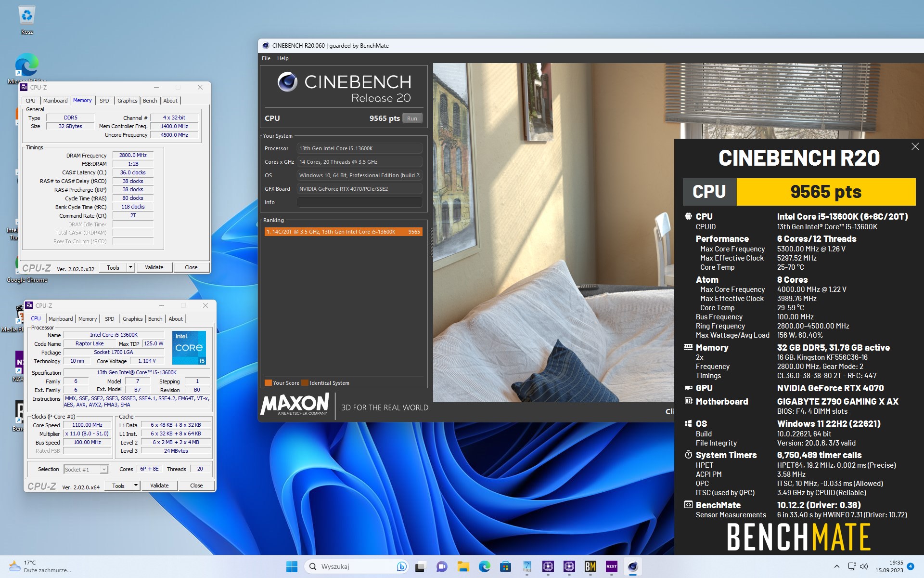Click Tools in the upper CPU-Z window
Viewport: 924px width, 578px height.
pos(113,267)
